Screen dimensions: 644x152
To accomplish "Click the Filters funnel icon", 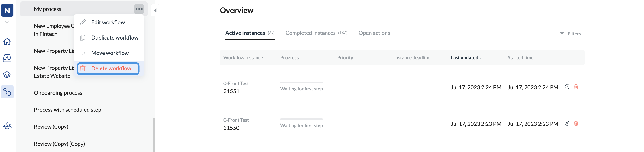I will pyautogui.click(x=562, y=34).
